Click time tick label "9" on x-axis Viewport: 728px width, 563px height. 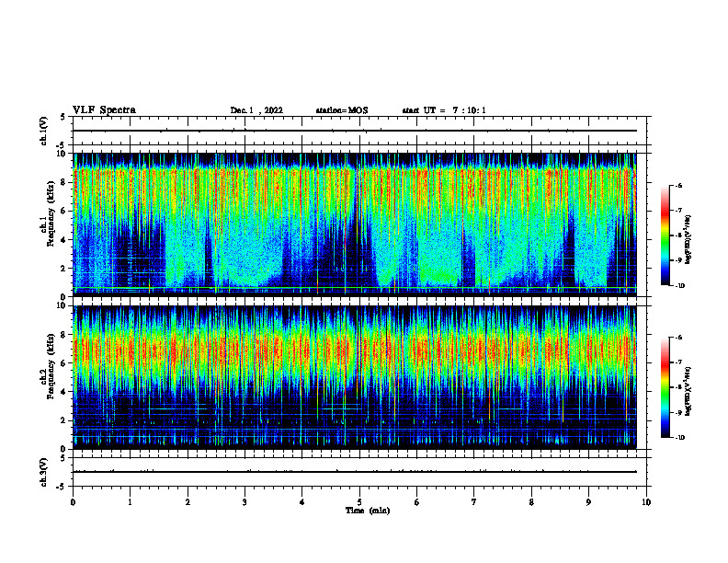(x=588, y=502)
